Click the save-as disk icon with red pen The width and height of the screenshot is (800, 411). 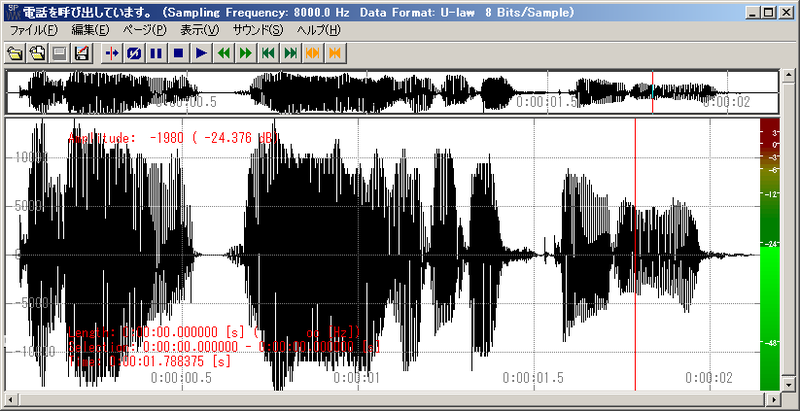(81, 52)
